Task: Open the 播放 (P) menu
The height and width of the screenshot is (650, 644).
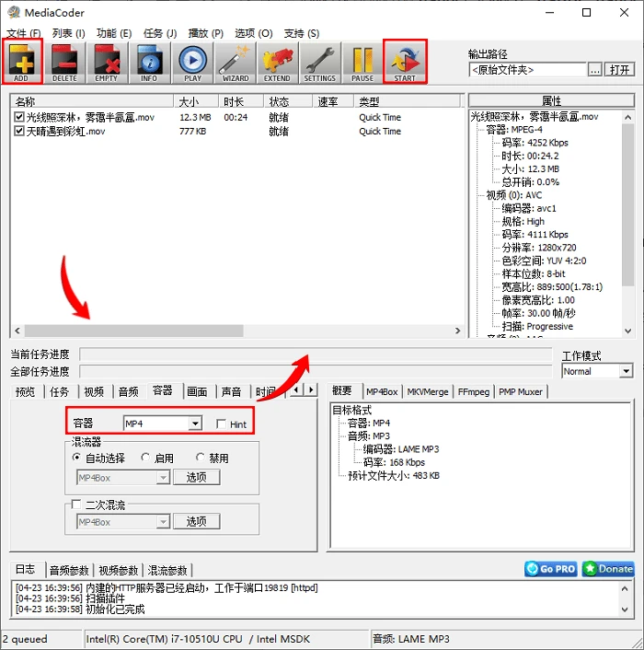Action: [205, 33]
